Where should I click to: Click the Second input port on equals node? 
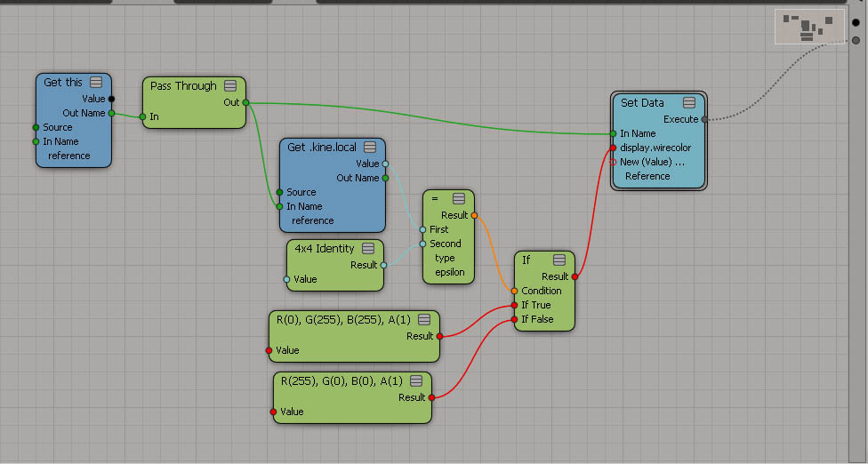point(423,244)
